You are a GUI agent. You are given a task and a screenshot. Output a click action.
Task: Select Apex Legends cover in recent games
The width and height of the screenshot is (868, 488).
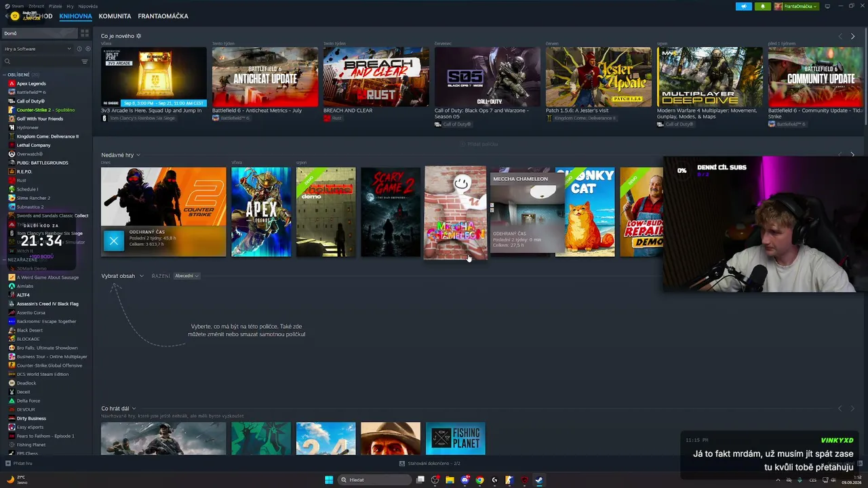pos(261,212)
